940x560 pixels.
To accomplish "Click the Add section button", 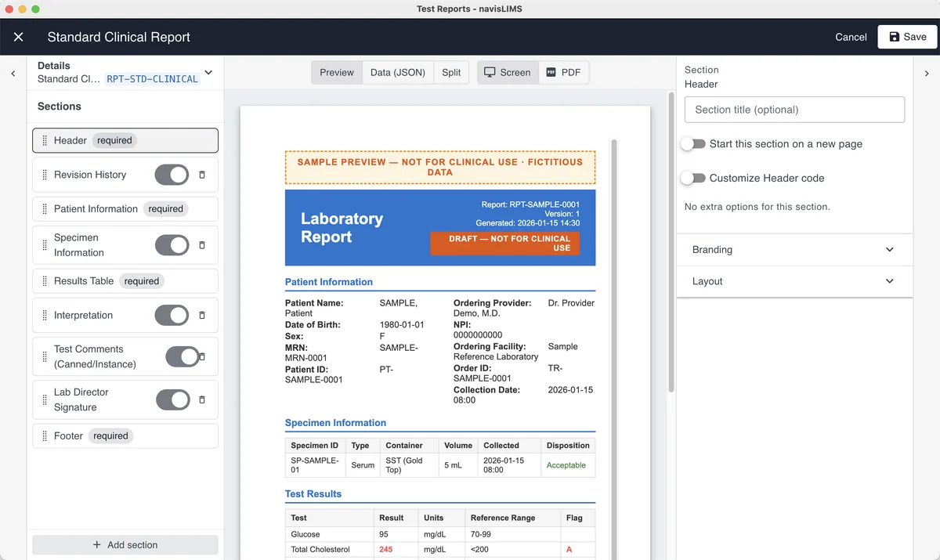I will (x=125, y=544).
